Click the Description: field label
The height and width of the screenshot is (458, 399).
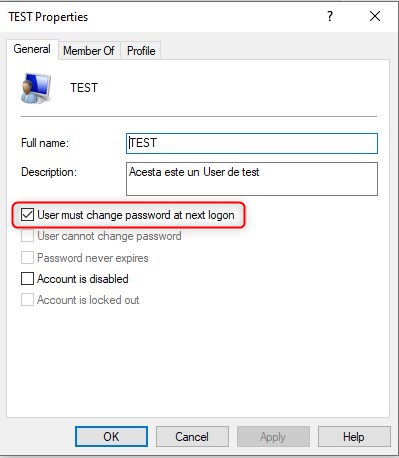pyautogui.click(x=49, y=172)
